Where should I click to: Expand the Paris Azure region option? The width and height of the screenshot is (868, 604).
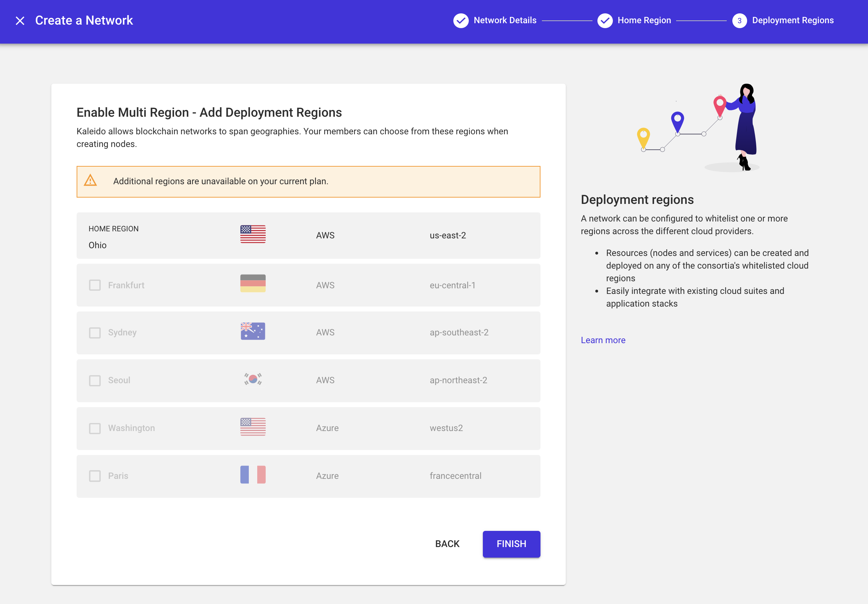click(x=94, y=475)
